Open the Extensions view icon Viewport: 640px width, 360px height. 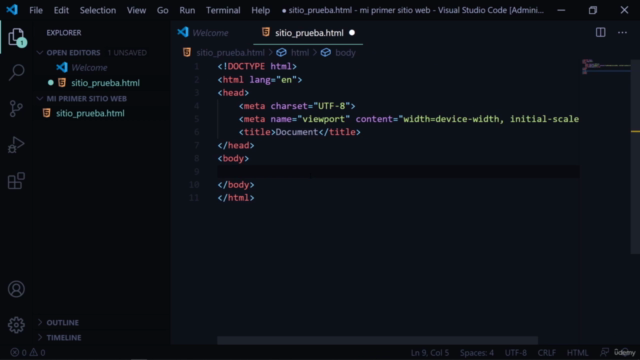[x=16, y=181]
